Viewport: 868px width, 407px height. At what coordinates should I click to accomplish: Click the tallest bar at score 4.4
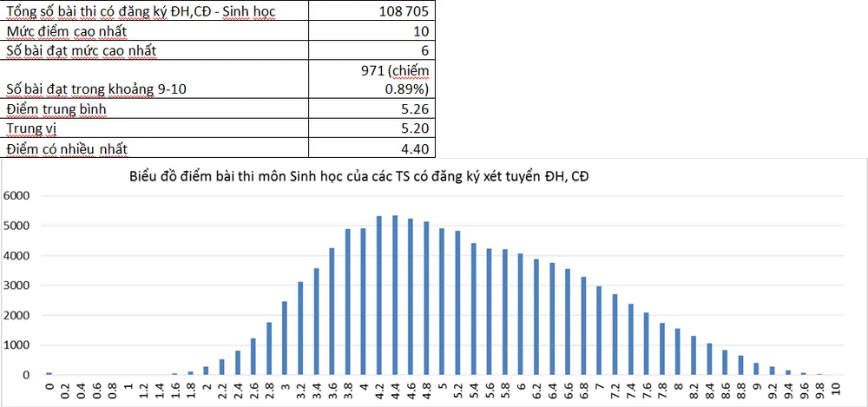(x=395, y=295)
